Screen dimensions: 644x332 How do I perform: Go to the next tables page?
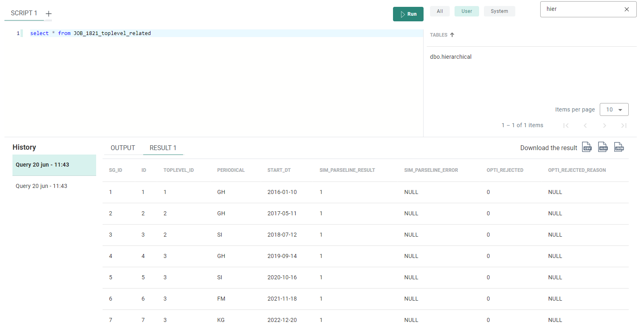pos(604,126)
